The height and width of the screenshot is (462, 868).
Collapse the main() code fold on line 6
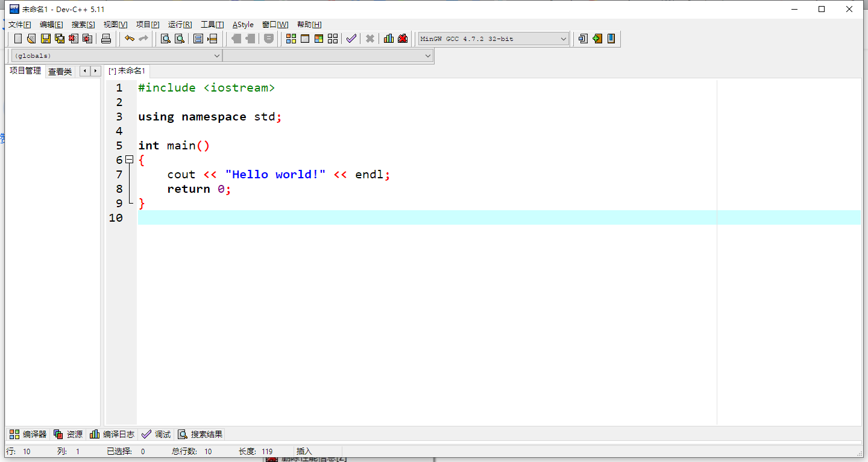click(129, 160)
